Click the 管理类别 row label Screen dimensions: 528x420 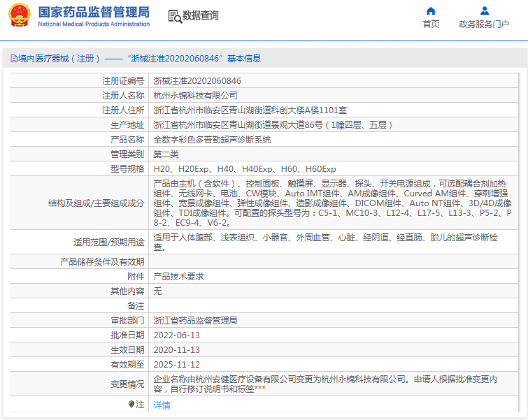(x=127, y=154)
